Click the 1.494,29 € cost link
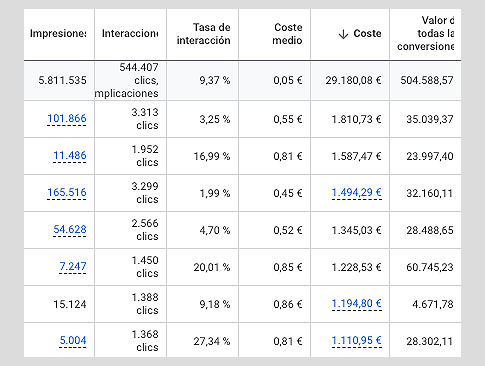 [x=357, y=192]
